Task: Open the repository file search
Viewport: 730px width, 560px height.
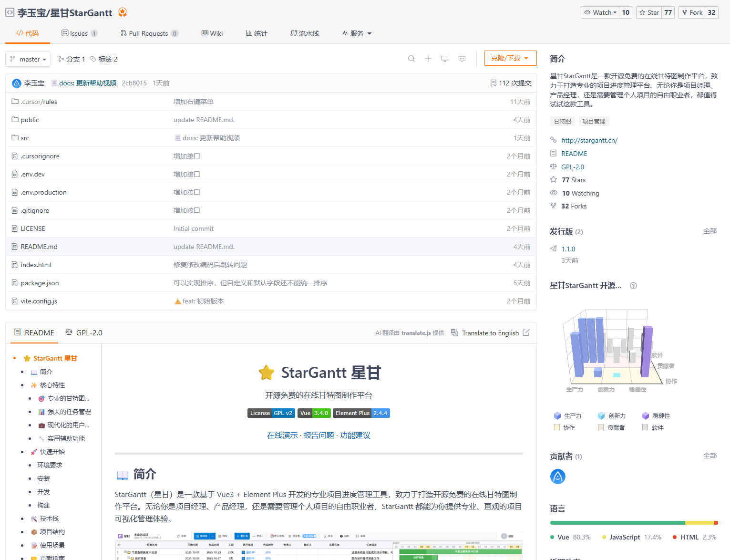Action: pos(411,58)
